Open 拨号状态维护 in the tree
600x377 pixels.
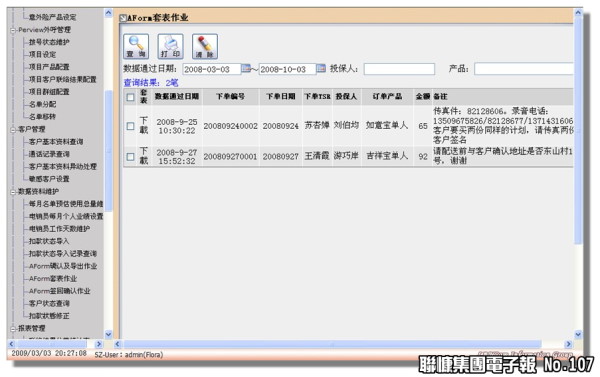(x=49, y=42)
